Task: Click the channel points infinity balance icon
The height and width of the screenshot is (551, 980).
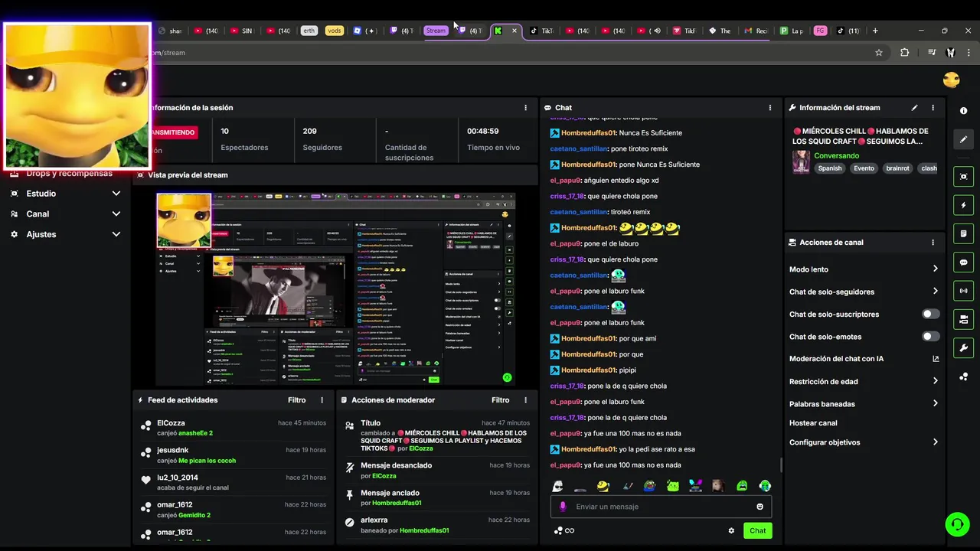Action: [564, 530]
